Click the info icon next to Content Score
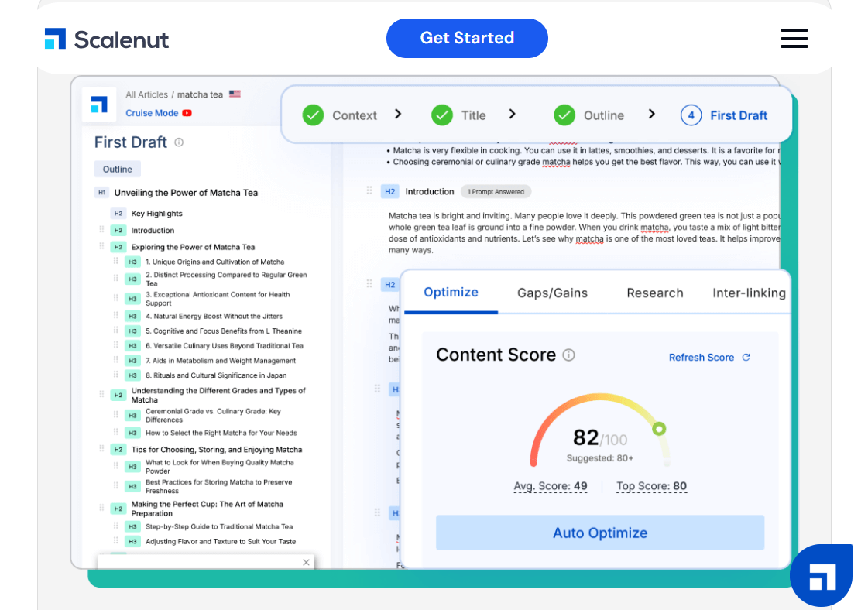This screenshot has width=868, height=610. click(568, 355)
